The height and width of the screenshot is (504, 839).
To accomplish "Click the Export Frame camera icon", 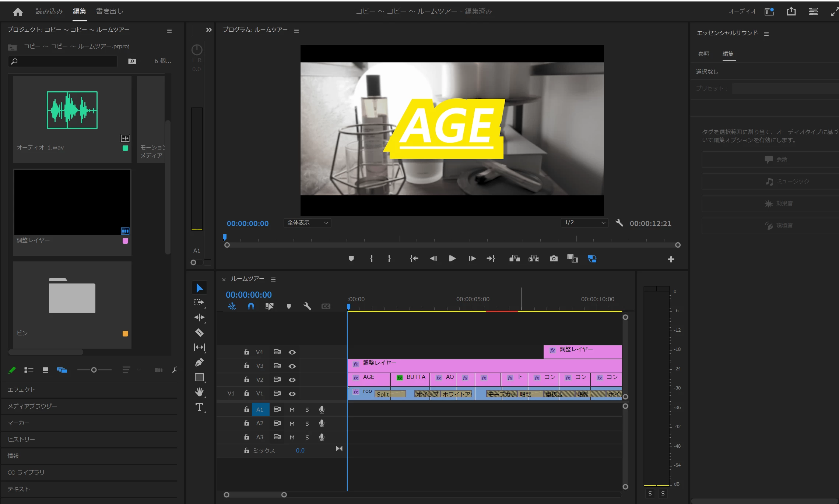I will click(553, 259).
